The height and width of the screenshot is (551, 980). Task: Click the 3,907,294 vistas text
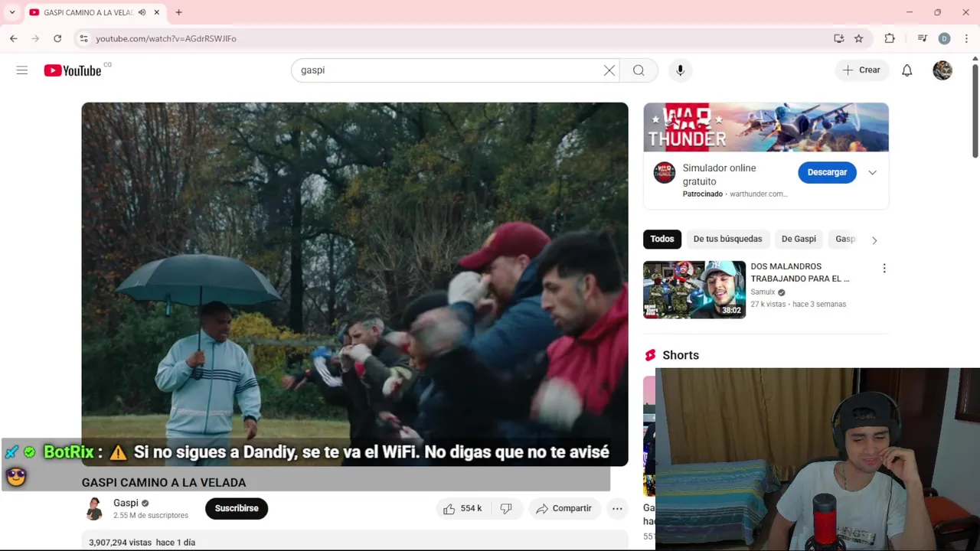[x=120, y=543]
